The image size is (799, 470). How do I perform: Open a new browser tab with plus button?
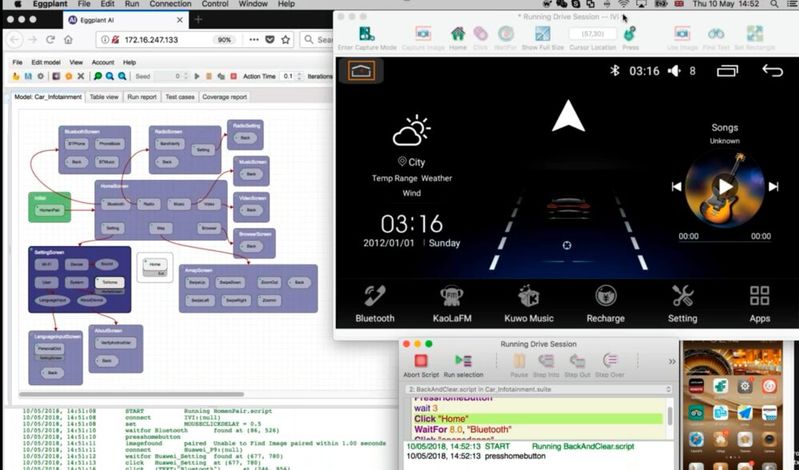point(198,20)
